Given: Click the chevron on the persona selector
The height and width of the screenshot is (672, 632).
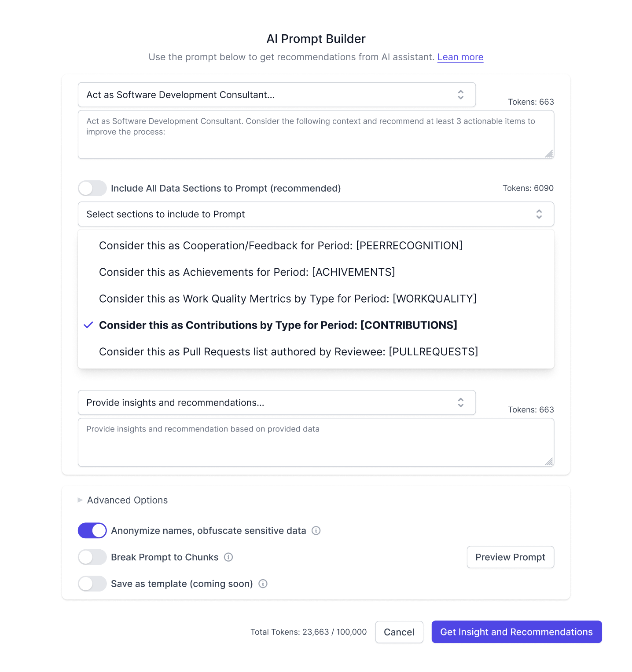Looking at the screenshot, I should pos(461,95).
